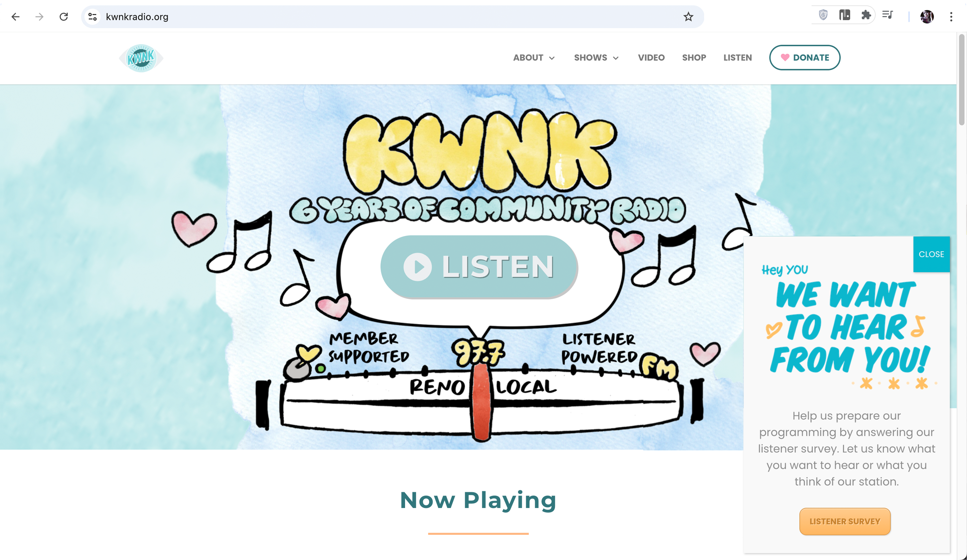Click the kwnkradio.org address bar
The height and width of the screenshot is (560, 967).
[384, 17]
